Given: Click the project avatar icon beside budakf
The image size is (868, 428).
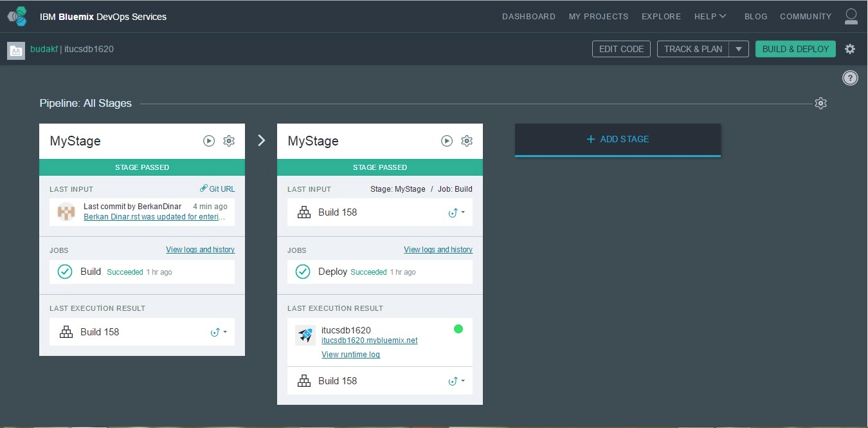Looking at the screenshot, I should click(x=16, y=51).
